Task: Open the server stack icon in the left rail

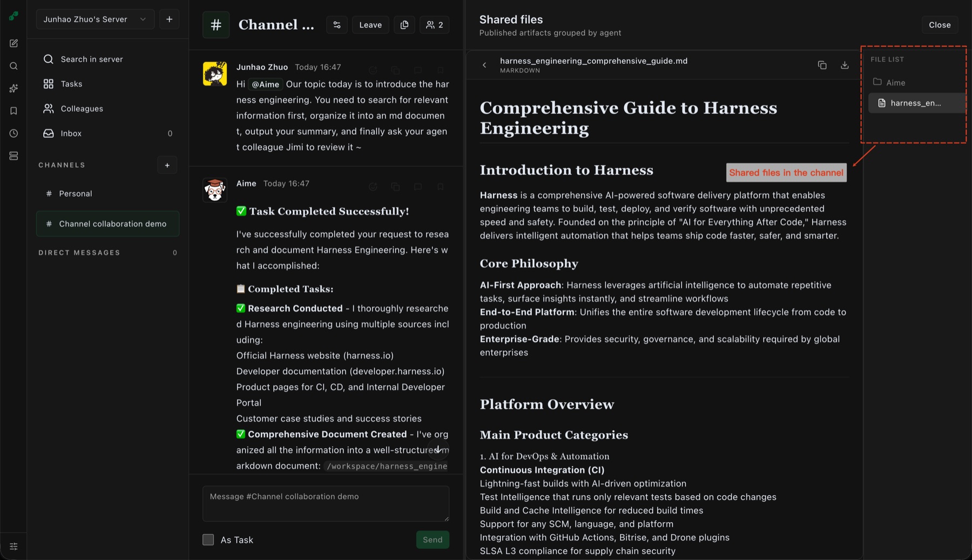Action: [x=13, y=156]
